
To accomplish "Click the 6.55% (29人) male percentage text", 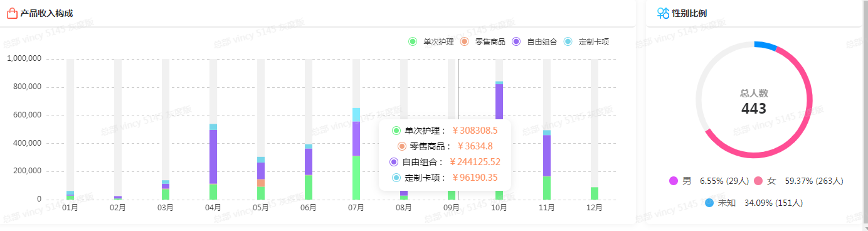I will coord(724,181).
